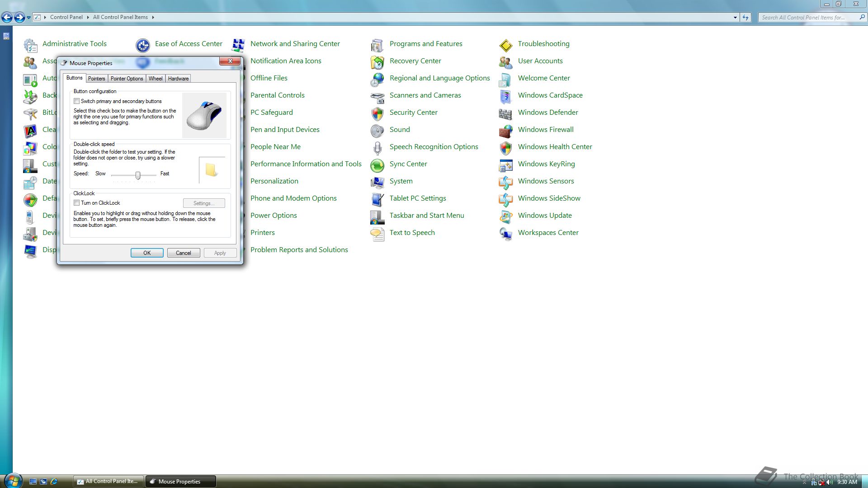This screenshot has width=868, height=488.
Task: Open the Text to Speech icon
Action: [x=377, y=234]
